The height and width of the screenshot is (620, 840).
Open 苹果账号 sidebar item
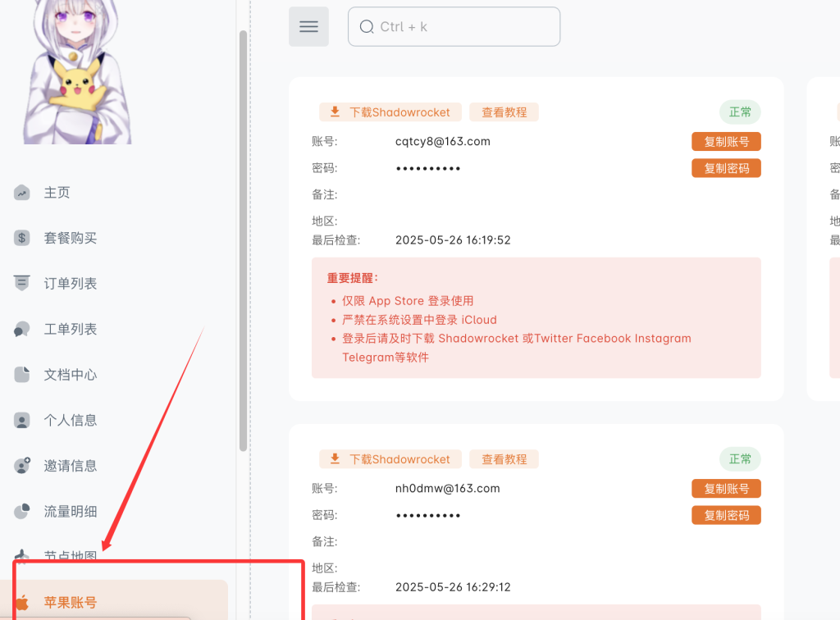(x=113, y=600)
